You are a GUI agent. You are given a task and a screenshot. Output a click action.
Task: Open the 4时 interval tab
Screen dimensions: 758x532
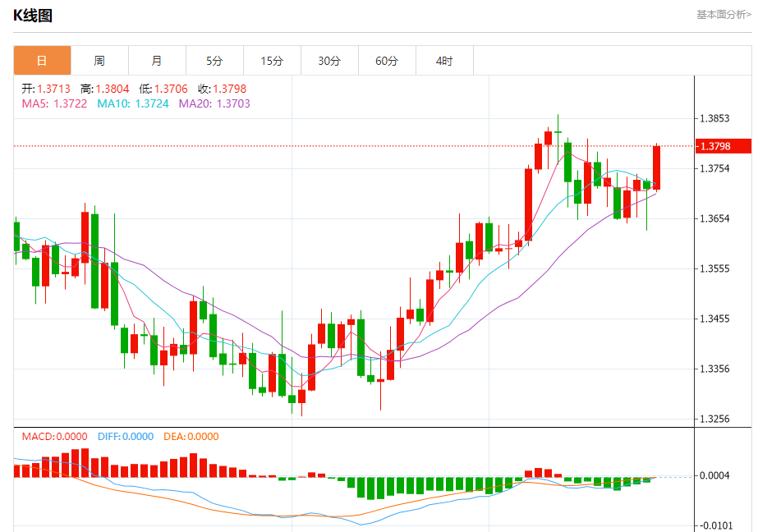coord(445,61)
